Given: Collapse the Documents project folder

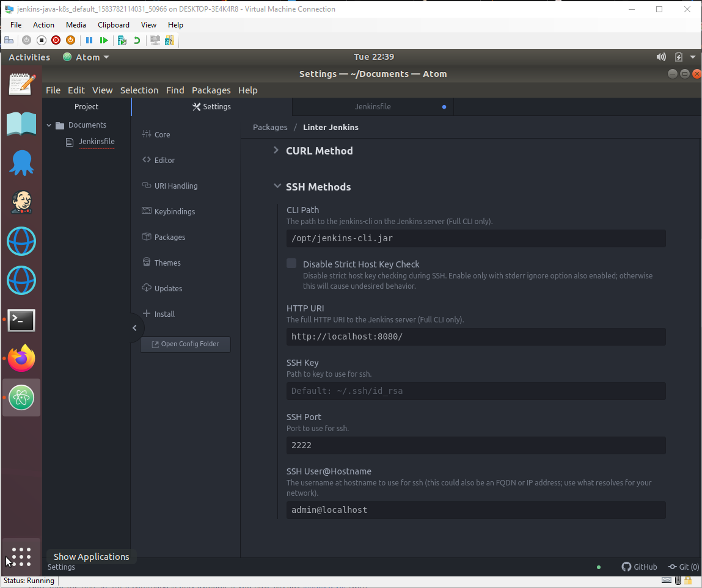Looking at the screenshot, I should click(x=49, y=125).
